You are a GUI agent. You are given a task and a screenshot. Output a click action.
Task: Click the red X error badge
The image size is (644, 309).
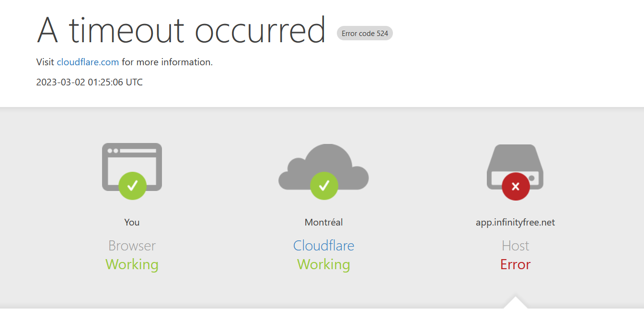click(516, 186)
